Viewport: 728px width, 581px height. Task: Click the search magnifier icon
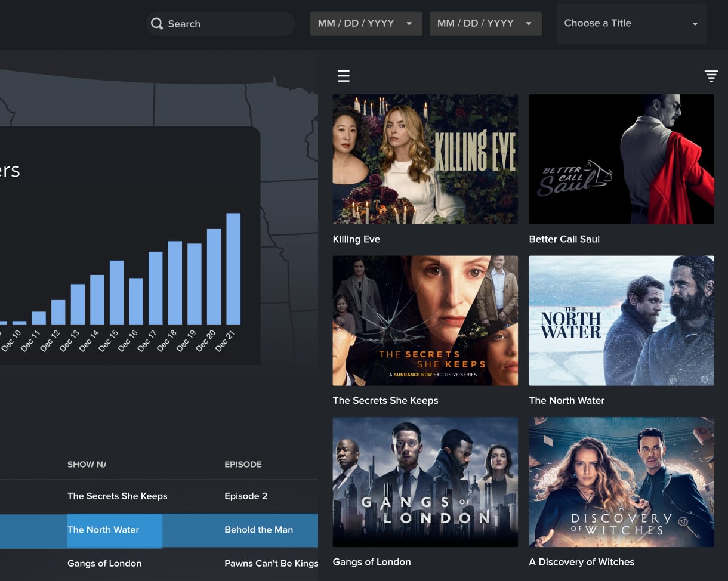click(157, 24)
